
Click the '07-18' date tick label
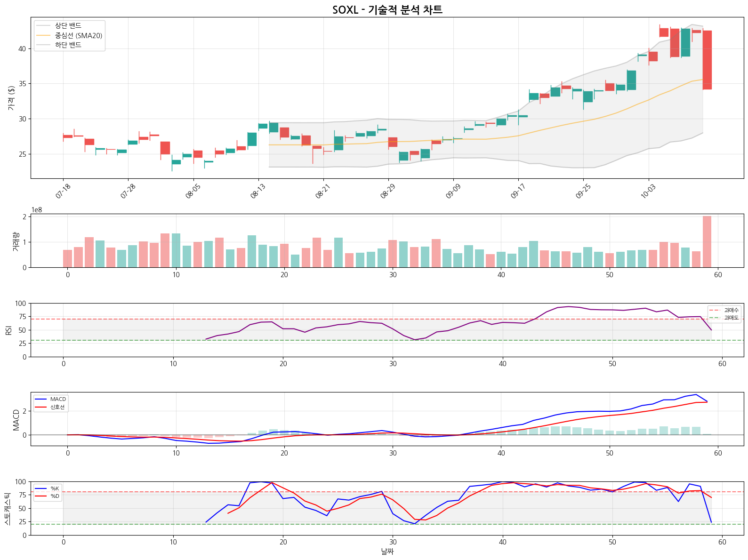point(63,191)
